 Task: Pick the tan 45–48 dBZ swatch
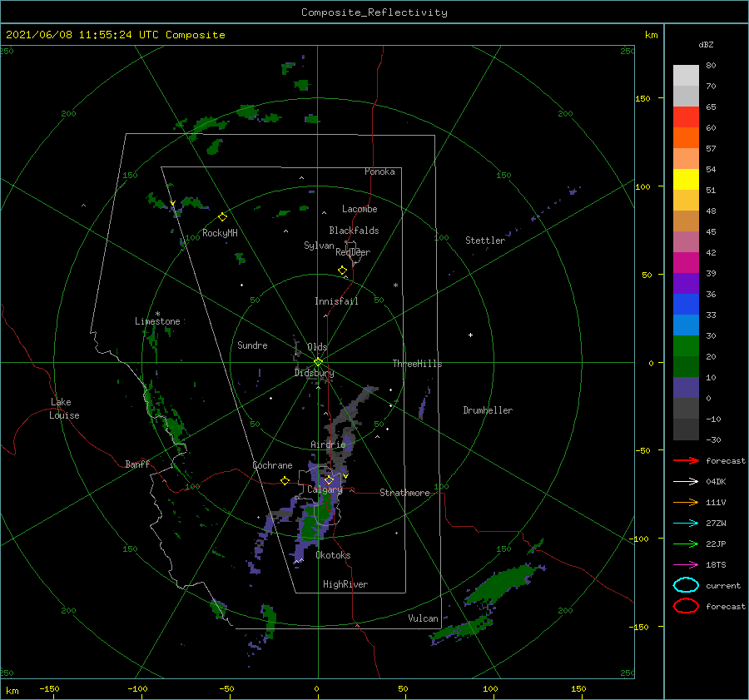tap(686, 221)
